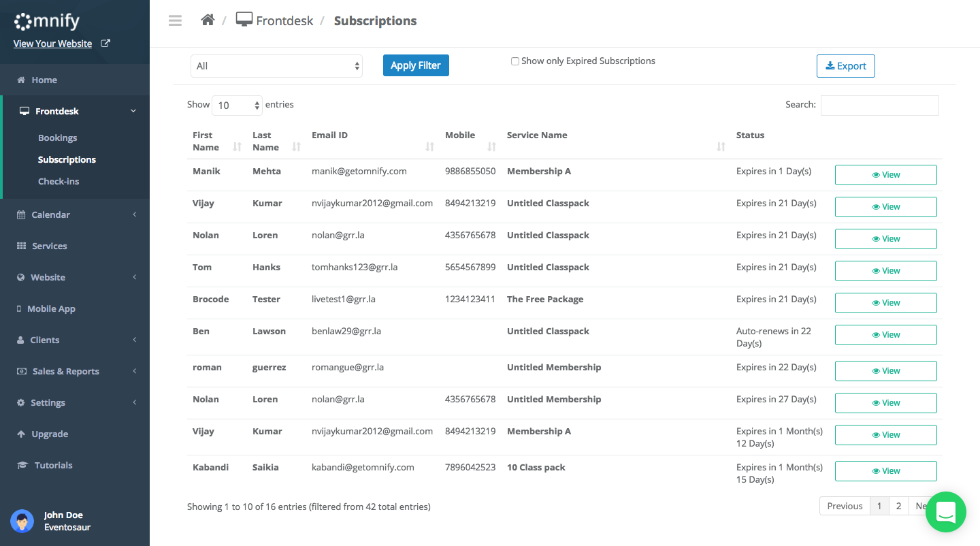The height and width of the screenshot is (546, 980).
Task: View Ben Lawson's auto-renewing subscription
Action: coord(886,335)
